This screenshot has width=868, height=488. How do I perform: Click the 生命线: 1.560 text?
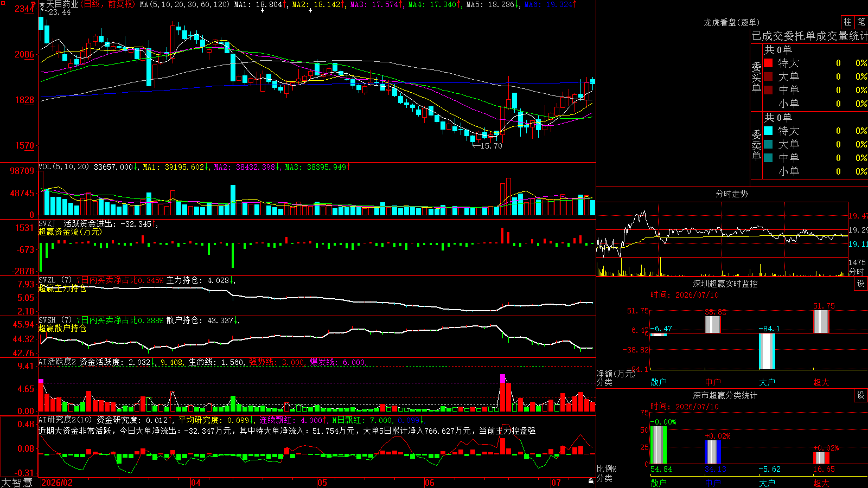(216, 362)
